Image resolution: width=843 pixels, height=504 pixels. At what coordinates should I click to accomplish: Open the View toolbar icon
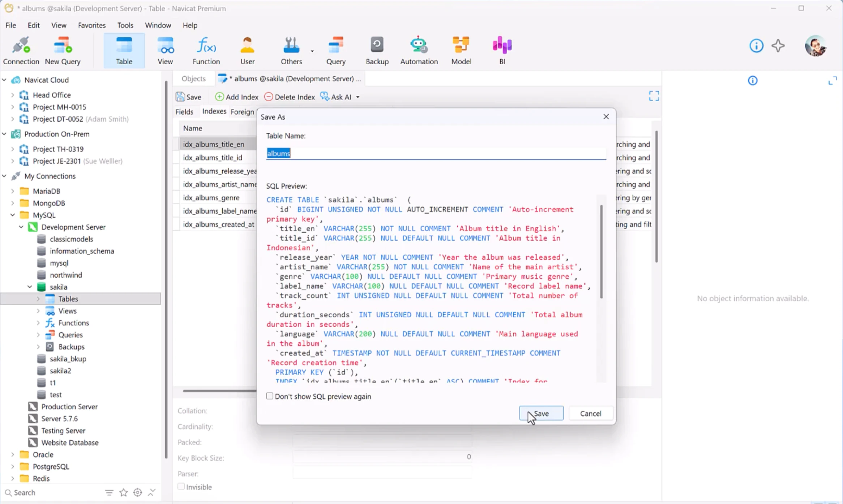[x=165, y=51]
